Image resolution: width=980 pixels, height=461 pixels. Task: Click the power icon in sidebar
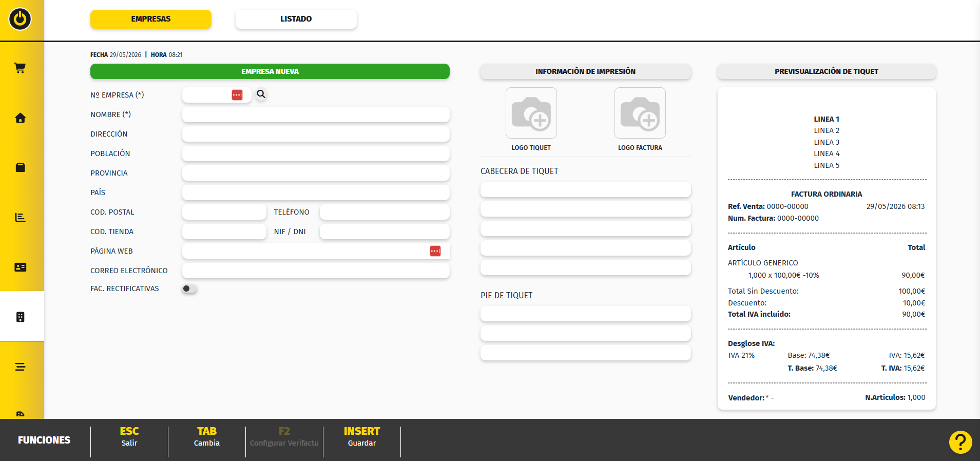pos(20,19)
